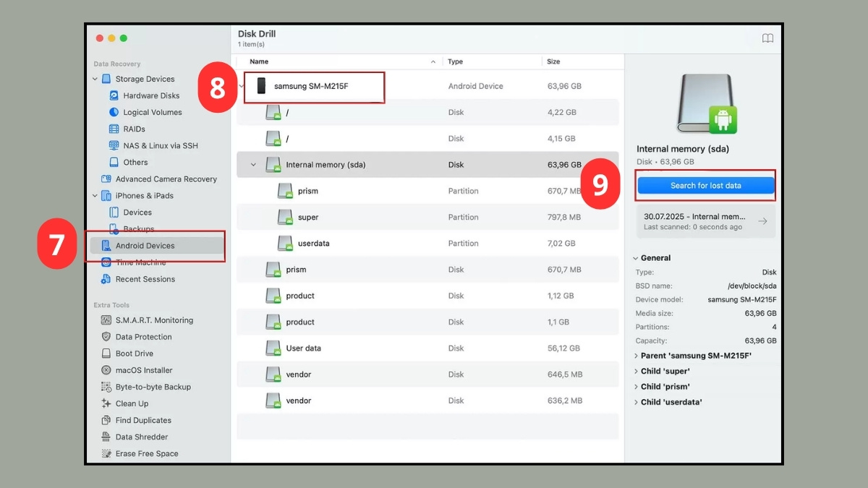Open the Boot Drive icon

point(106,354)
